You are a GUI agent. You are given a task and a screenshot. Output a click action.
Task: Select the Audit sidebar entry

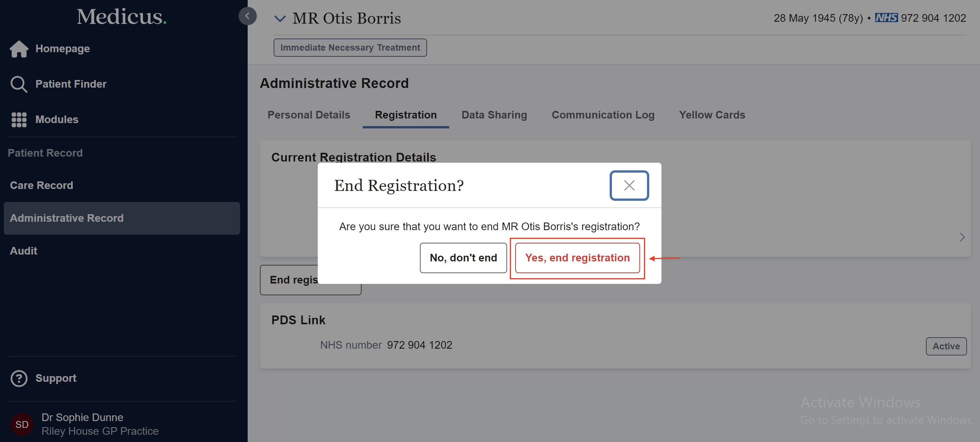tap(23, 250)
